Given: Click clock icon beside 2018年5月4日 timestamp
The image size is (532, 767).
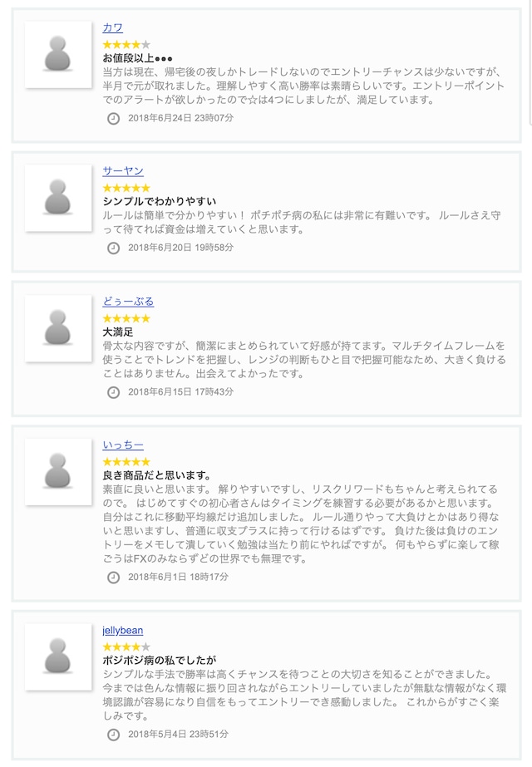Looking at the screenshot, I should click(x=114, y=735).
